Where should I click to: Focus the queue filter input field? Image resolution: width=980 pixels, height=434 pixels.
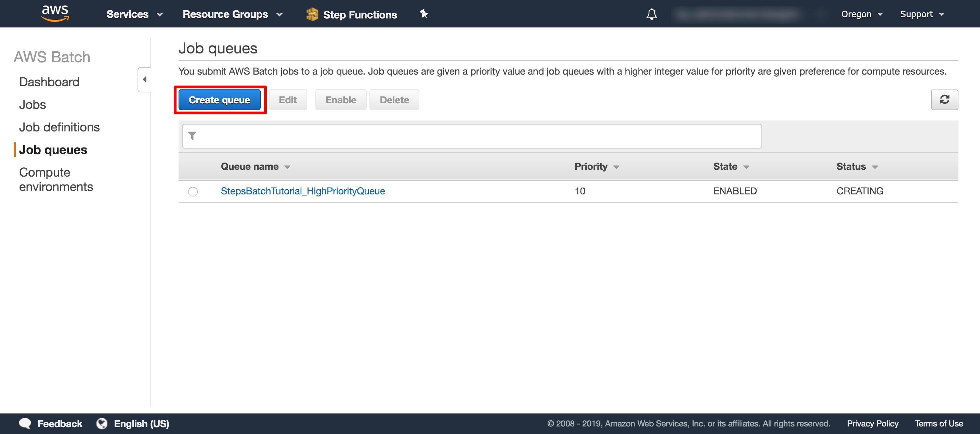pos(472,136)
